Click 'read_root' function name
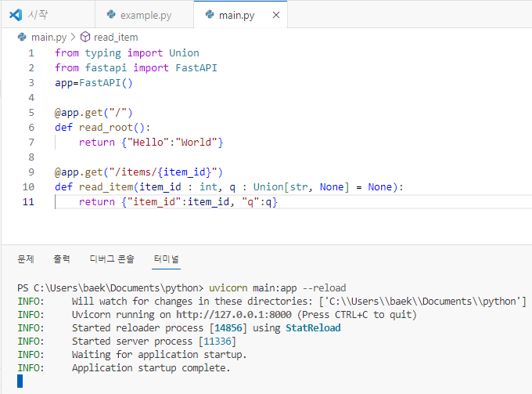Screen dimensions: 532x394 [106, 128]
